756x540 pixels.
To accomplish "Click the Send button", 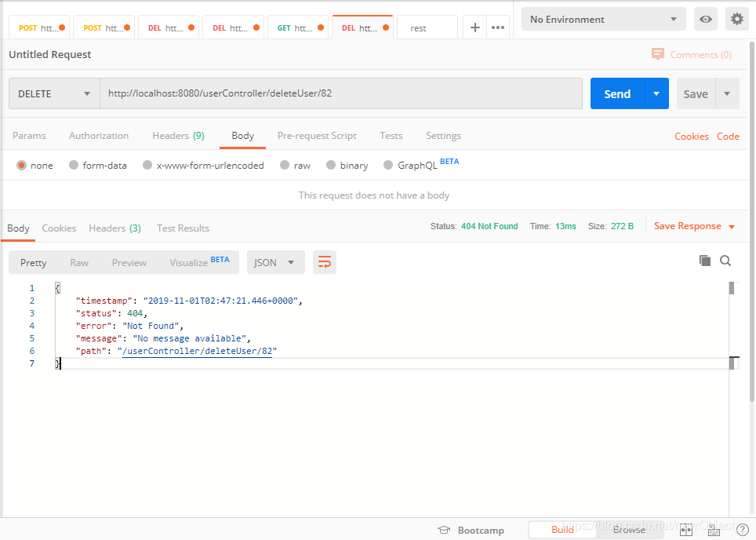I will [x=618, y=93].
